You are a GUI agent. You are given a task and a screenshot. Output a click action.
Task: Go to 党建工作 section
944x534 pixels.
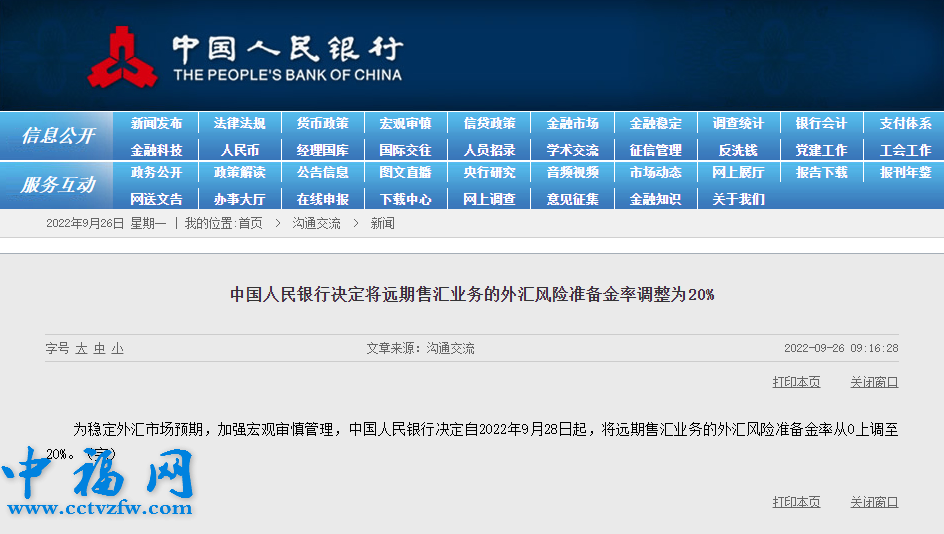(822, 150)
